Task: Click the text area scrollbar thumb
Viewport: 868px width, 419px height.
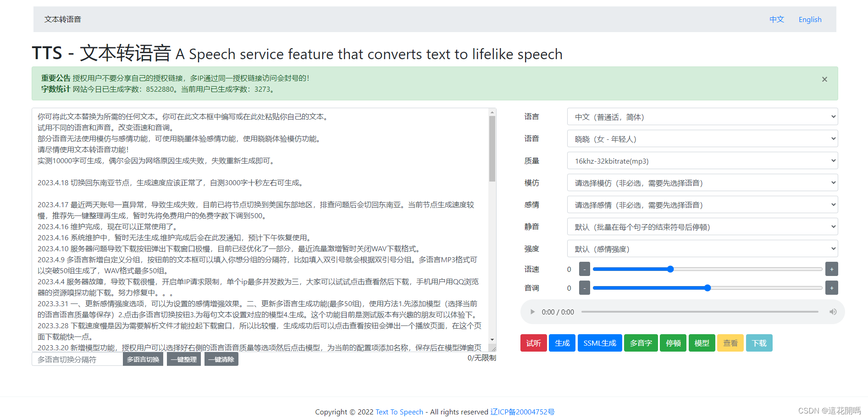Action: pyautogui.click(x=492, y=149)
